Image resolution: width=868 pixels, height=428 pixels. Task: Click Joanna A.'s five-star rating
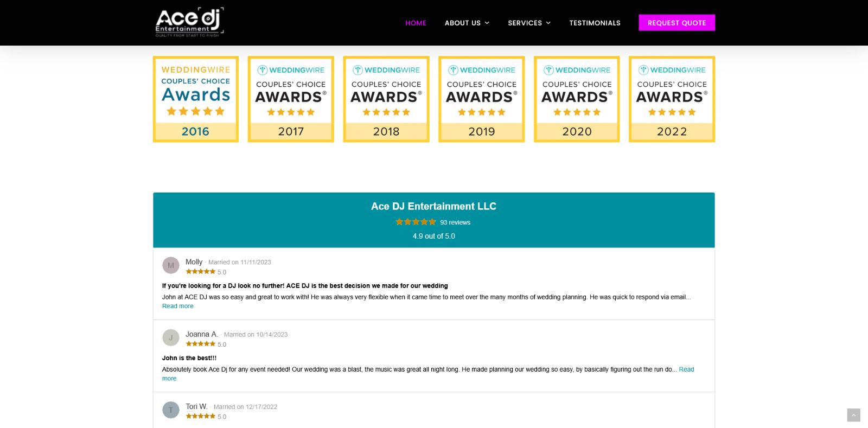201,344
